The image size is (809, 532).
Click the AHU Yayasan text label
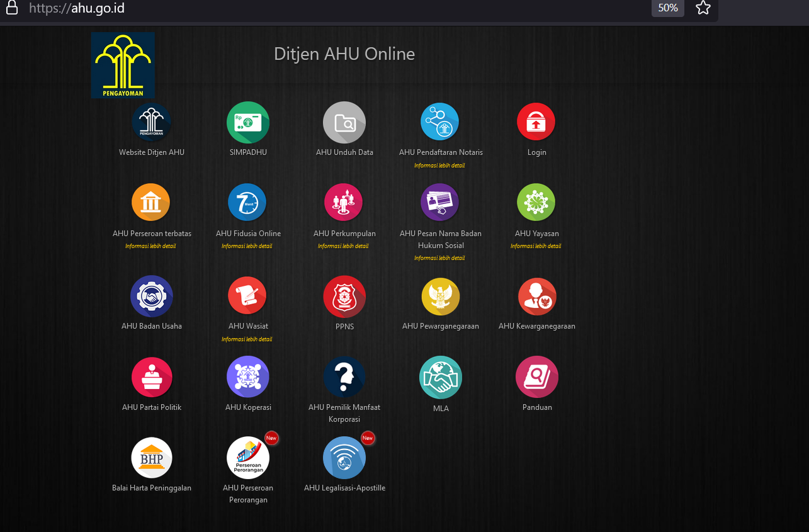click(x=537, y=234)
